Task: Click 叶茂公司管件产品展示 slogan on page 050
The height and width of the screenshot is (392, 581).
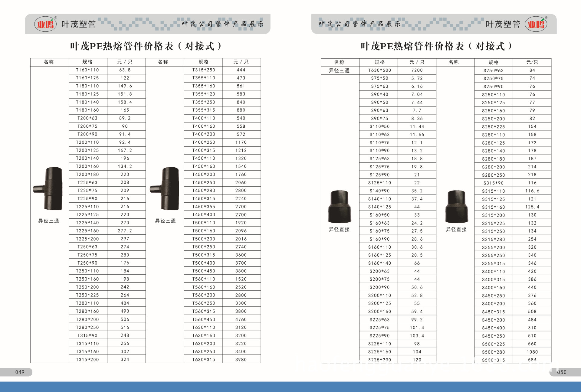Action: pos(359,24)
